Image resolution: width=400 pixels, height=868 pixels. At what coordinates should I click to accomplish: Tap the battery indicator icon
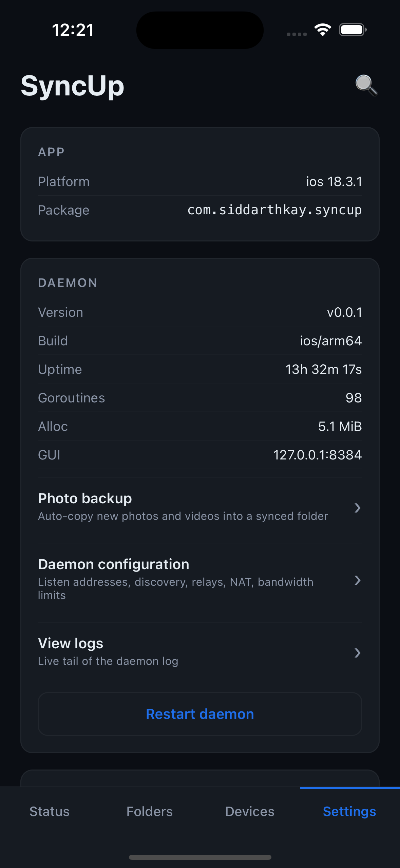353,30
